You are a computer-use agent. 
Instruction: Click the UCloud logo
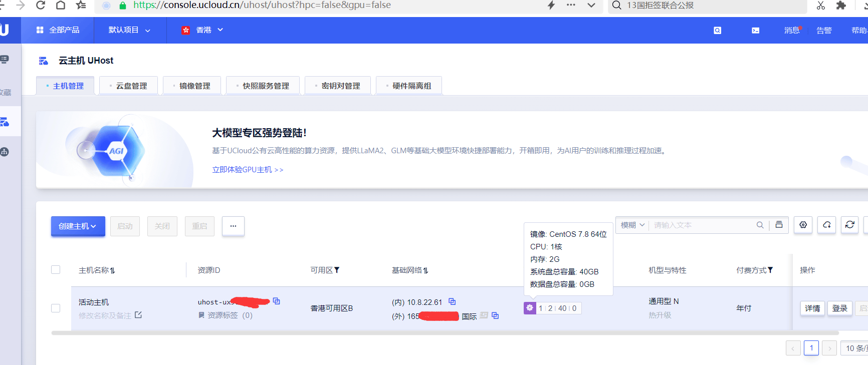tap(5, 30)
